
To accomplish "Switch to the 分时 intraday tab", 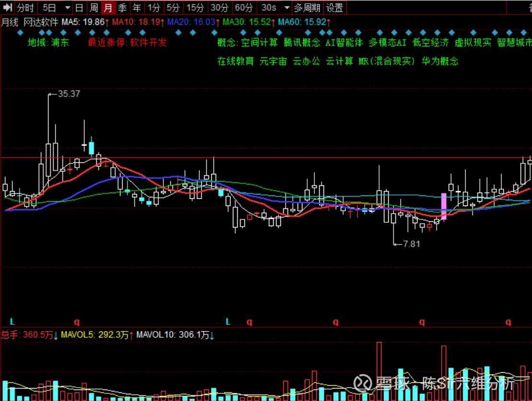I will [25, 8].
